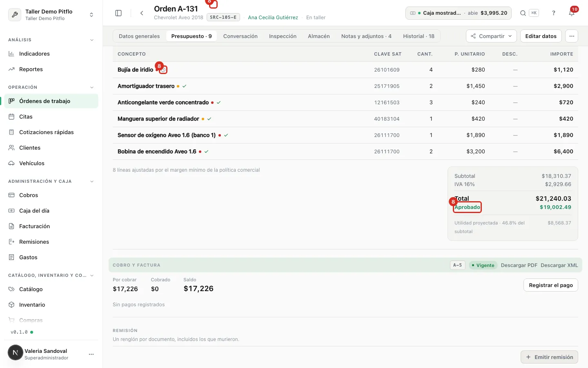Collapse the CATÁLOGO, INVENTARIO section
This screenshot has height=368, width=588.
pyautogui.click(x=91, y=276)
